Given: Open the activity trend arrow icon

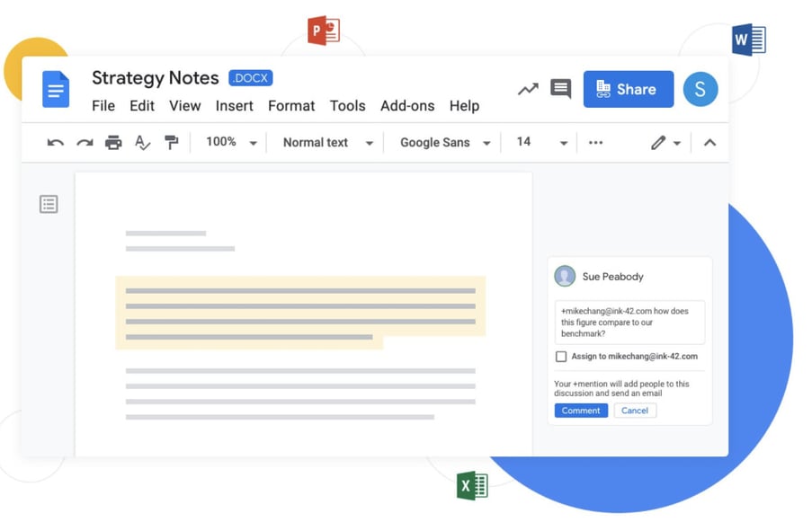Looking at the screenshot, I should tap(528, 89).
